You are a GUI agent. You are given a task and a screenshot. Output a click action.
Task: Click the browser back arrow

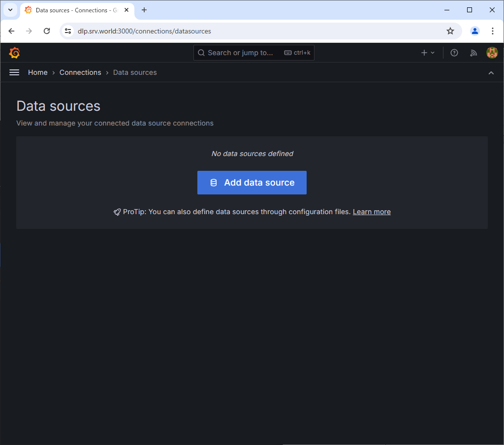tap(12, 31)
